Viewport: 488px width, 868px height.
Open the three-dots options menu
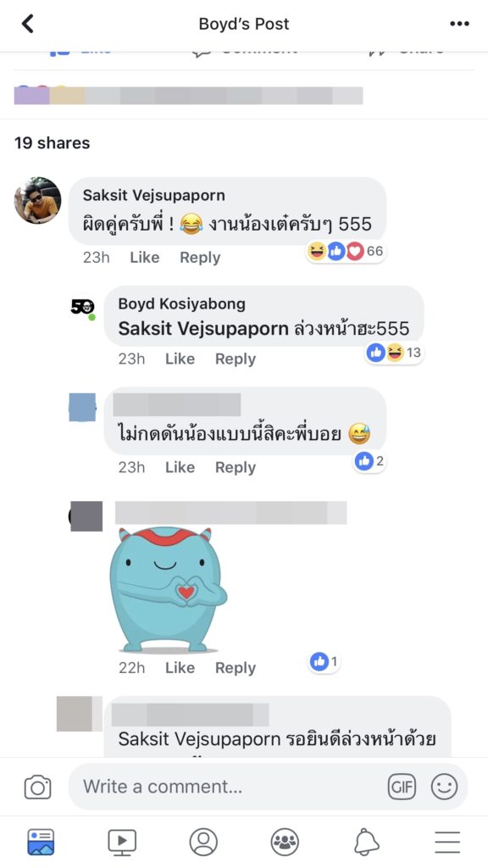[459, 24]
